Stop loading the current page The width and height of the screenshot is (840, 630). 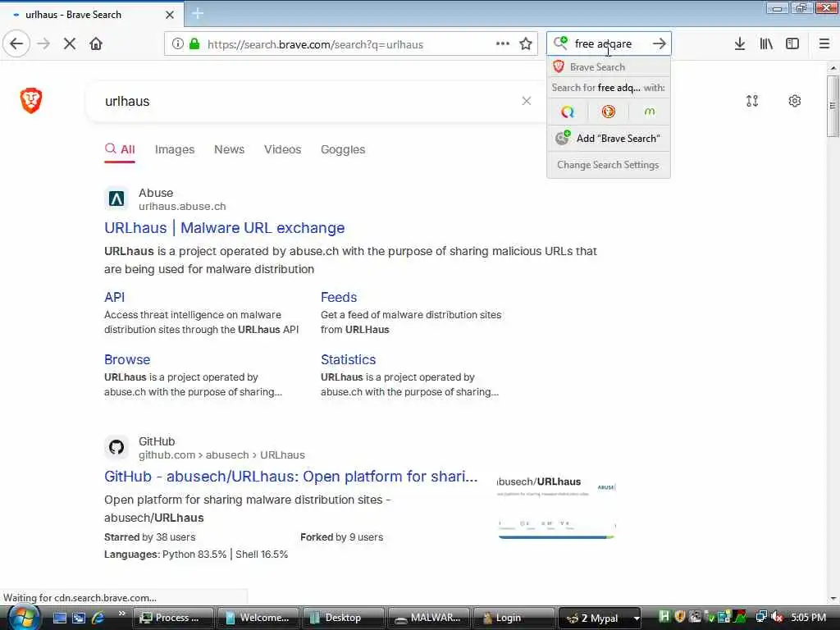70,44
